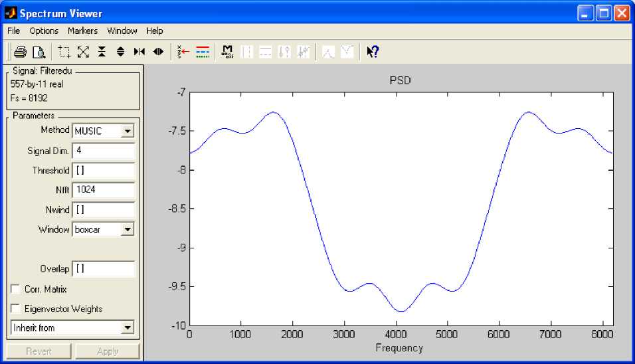
Task: Click the Nfft field containing 1024
Action: pos(103,190)
